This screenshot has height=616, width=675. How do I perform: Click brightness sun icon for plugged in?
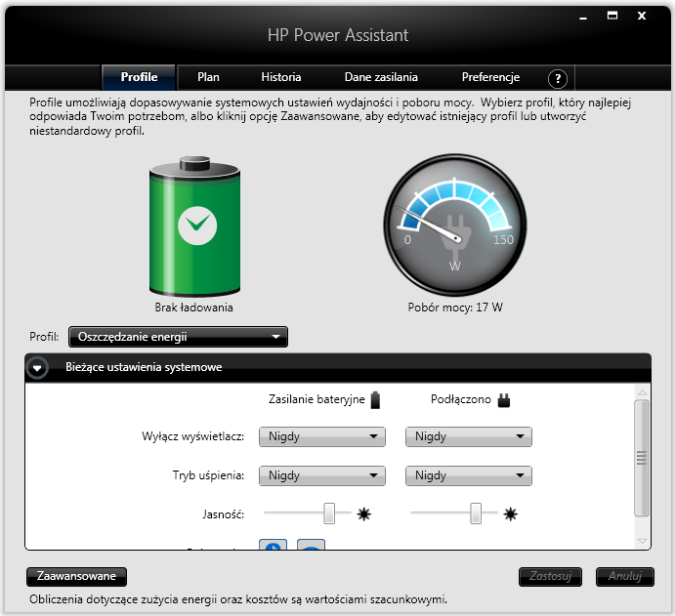(511, 514)
